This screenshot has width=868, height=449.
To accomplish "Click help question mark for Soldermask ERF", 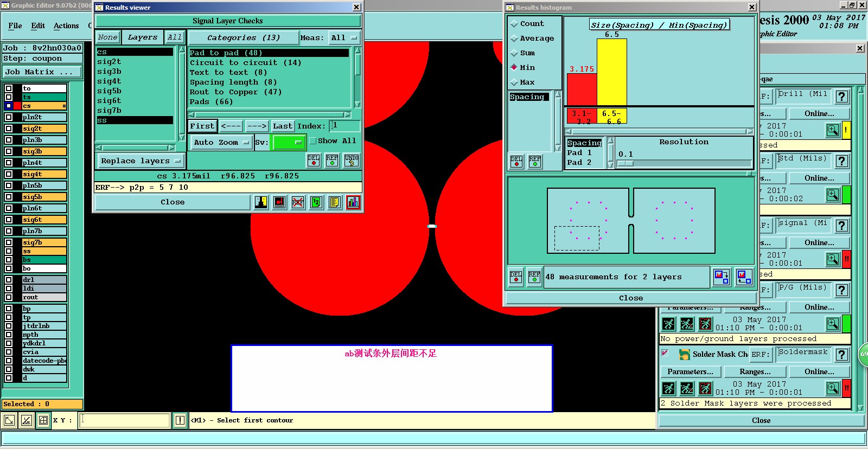I will click(841, 355).
